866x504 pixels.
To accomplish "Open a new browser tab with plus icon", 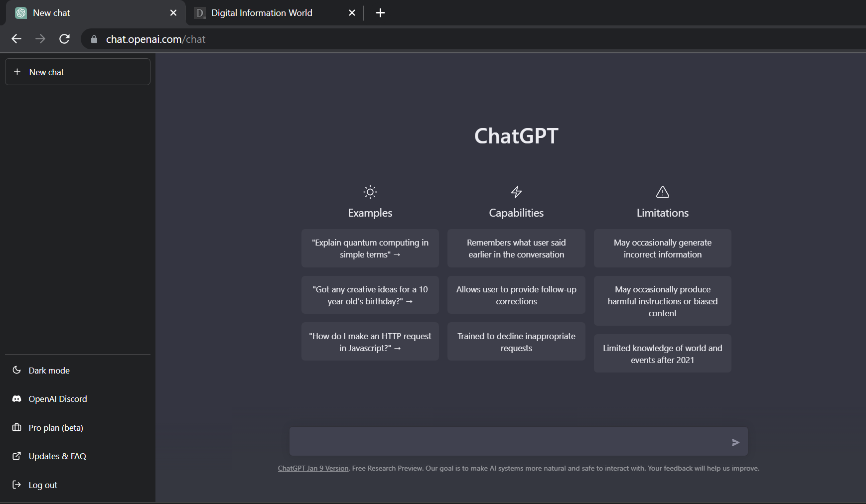I will pos(380,13).
